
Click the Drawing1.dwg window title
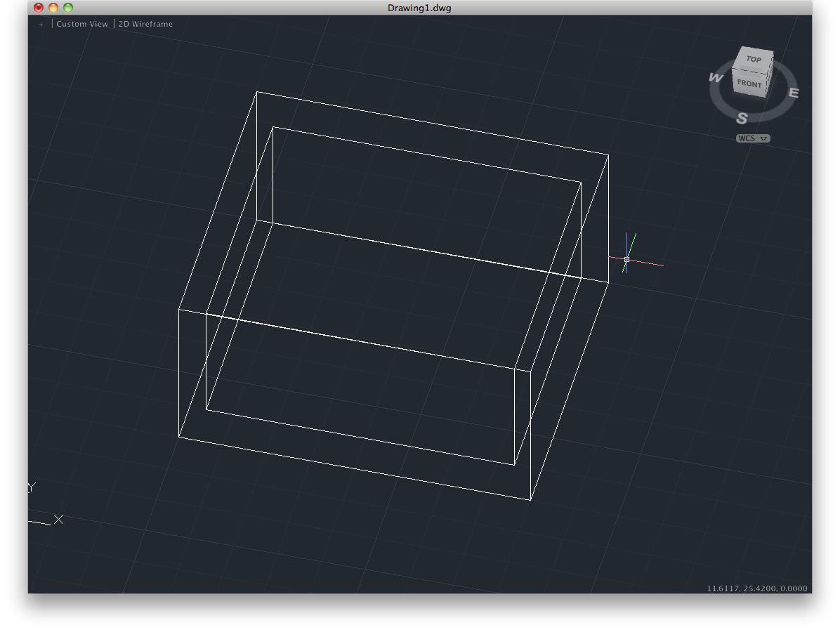pos(419,8)
